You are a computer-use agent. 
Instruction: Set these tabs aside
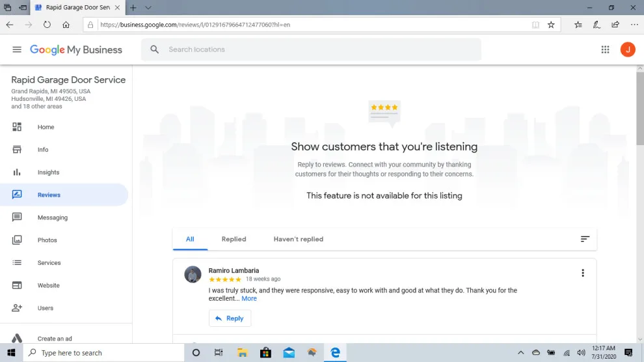23,7
